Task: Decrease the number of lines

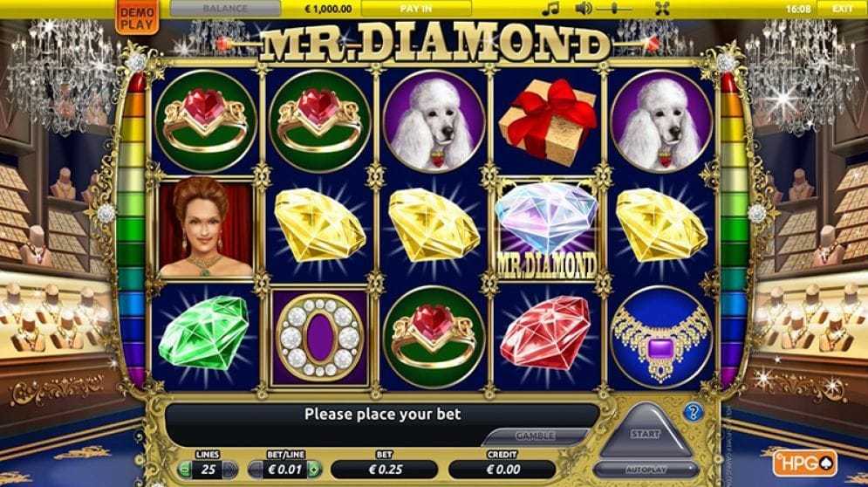Action: point(184,470)
